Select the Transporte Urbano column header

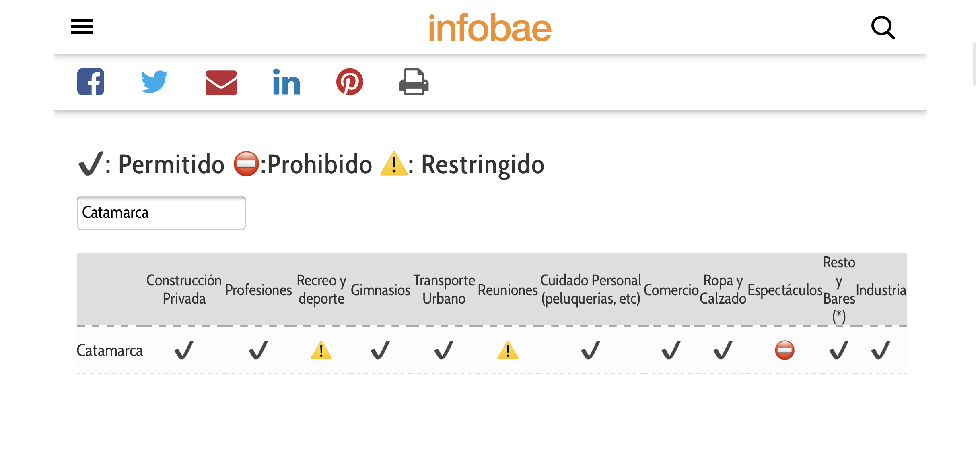[444, 289]
